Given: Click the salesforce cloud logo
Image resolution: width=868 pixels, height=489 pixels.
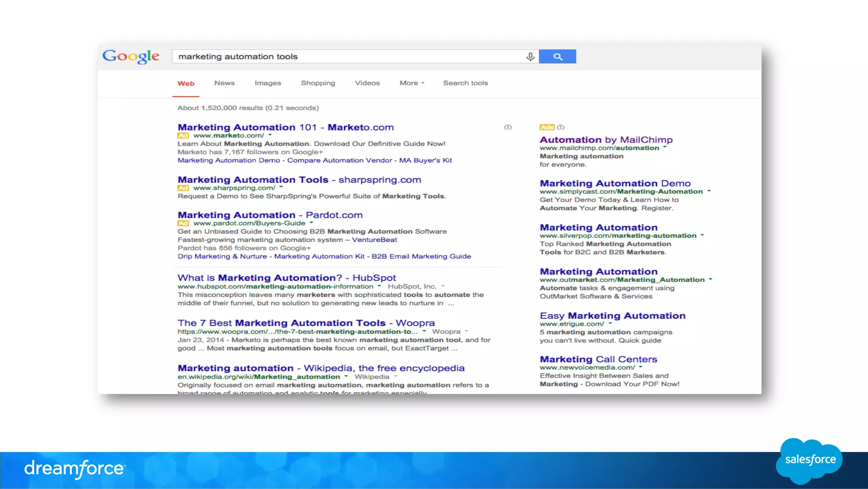Looking at the screenshot, I should tap(810, 460).
